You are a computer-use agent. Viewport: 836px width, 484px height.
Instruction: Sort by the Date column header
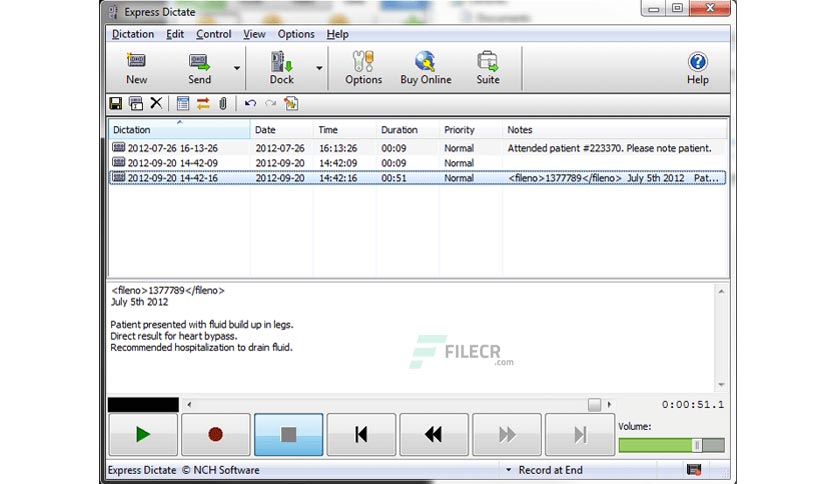click(281, 130)
